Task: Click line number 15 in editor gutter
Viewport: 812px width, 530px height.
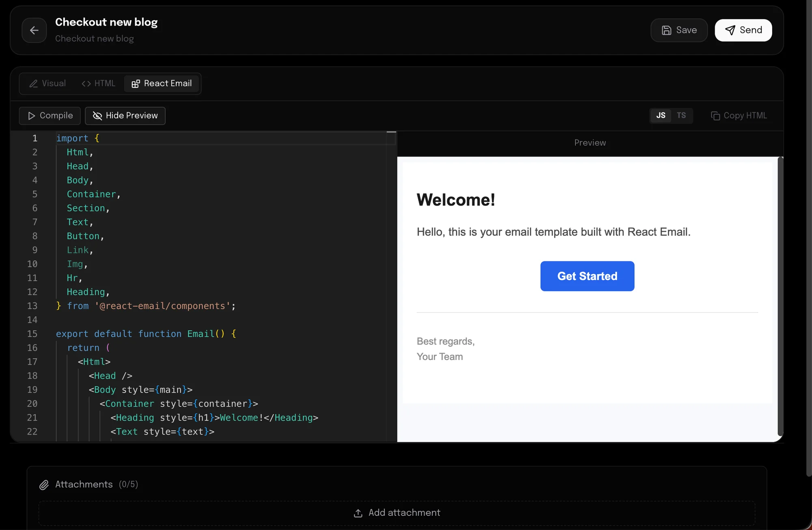Action: click(x=32, y=334)
